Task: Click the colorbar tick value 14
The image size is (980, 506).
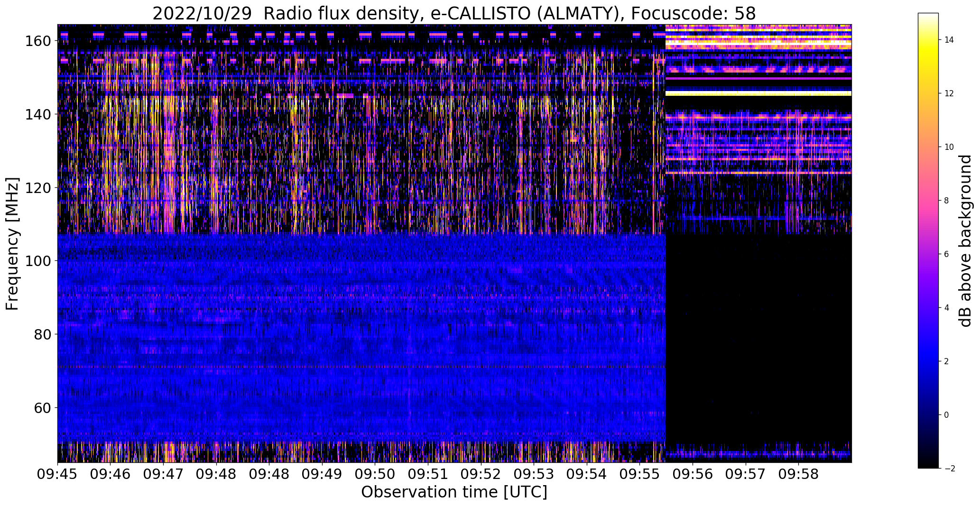Action: click(x=949, y=40)
